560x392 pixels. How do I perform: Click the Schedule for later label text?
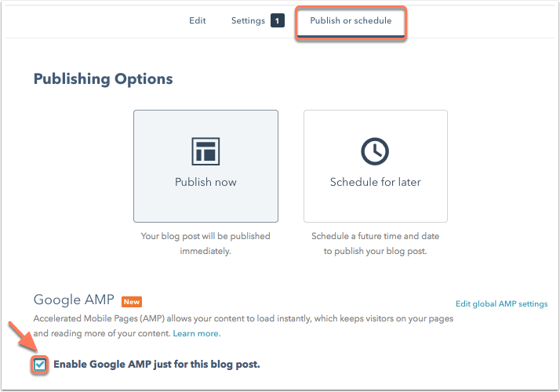376,182
